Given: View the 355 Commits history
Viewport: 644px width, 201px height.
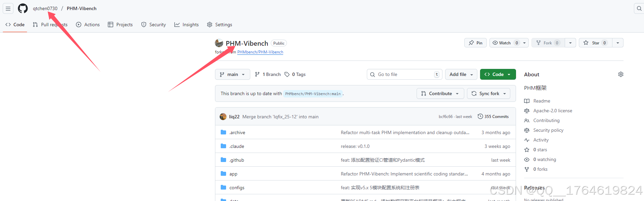Looking at the screenshot, I should click(493, 116).
